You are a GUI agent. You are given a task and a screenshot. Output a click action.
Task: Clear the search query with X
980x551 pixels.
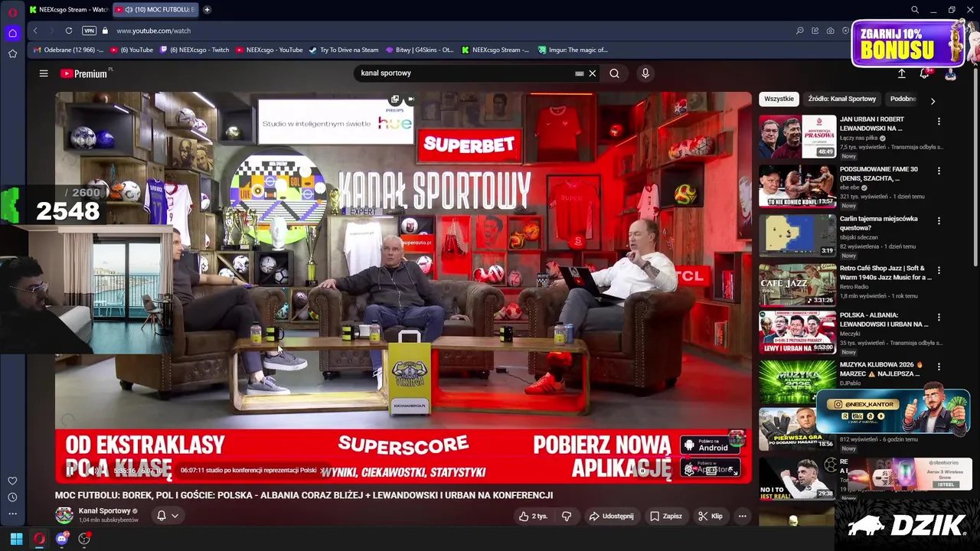coord(592,73)
